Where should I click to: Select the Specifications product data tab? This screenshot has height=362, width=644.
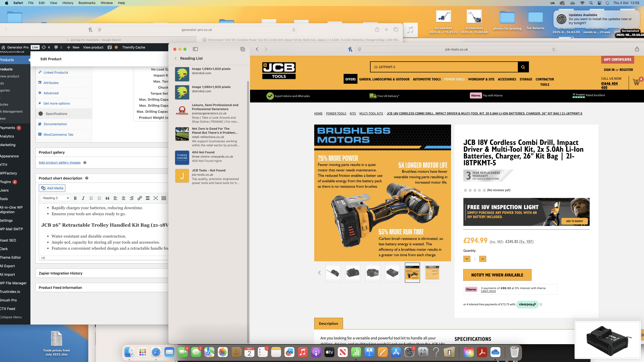point(56,114)
